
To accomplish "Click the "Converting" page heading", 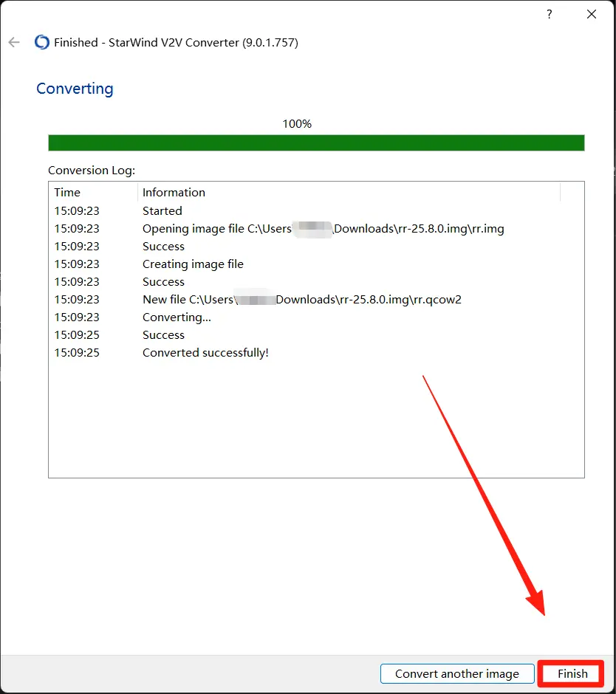I will (75, 89).
